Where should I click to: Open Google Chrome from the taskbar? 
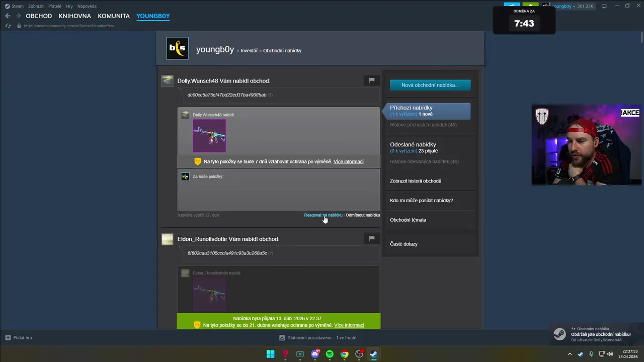[344, 354]
